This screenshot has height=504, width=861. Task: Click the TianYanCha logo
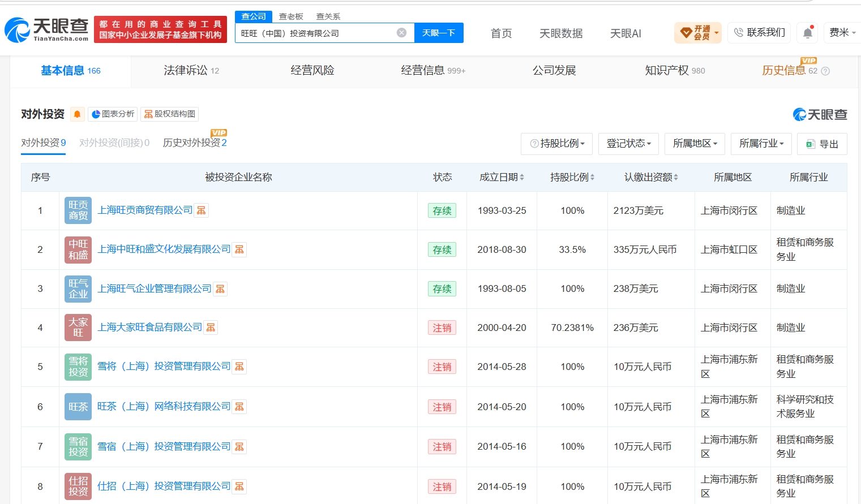tap(46, 29)
